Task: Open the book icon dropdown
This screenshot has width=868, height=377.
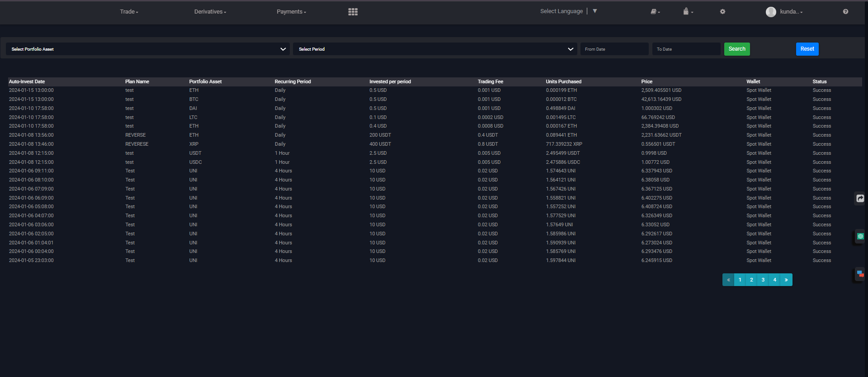Action: click(x=655, y=12)
